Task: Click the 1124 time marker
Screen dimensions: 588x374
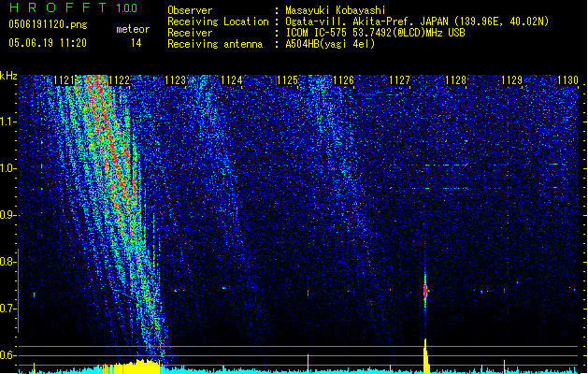Action: [x=232, y=80]
